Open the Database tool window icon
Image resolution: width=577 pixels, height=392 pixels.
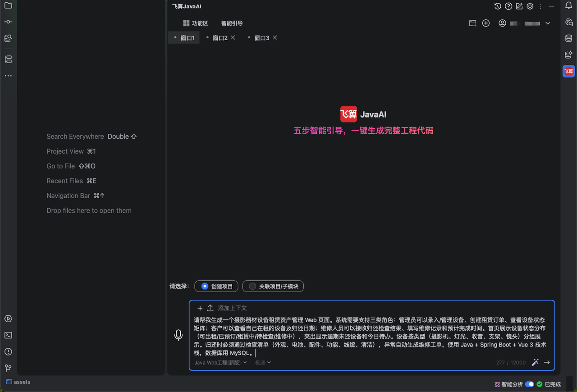569,39
